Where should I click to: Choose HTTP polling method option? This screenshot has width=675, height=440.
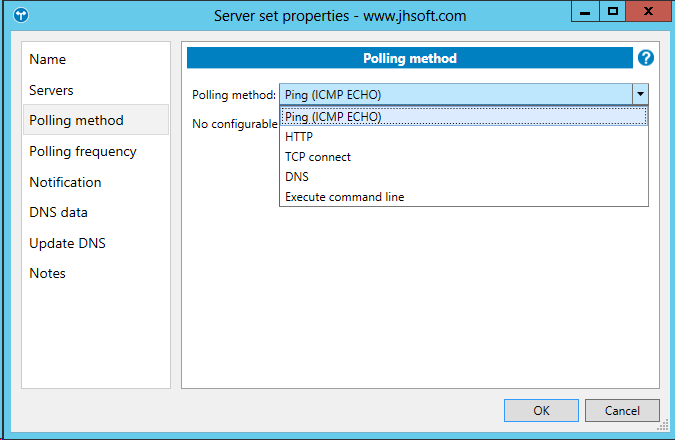299,137
